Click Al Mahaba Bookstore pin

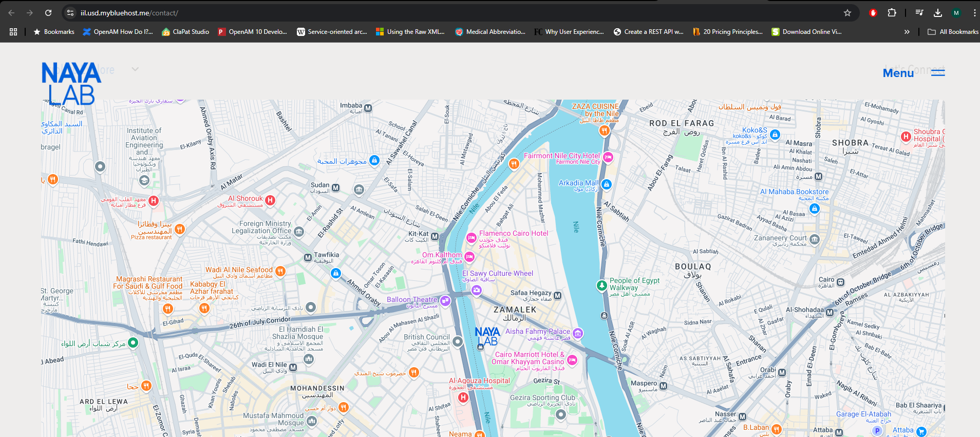point(815,208)
